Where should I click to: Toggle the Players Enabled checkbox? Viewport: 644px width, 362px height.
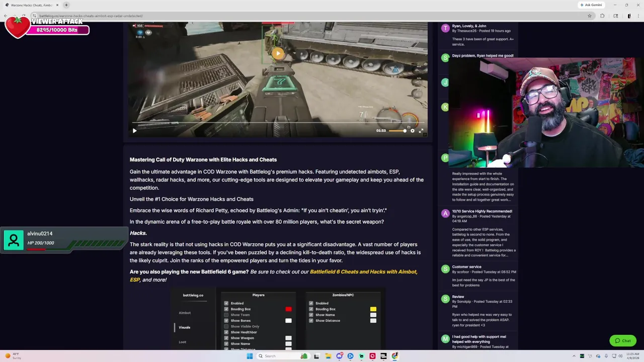(x=226, y=303)
